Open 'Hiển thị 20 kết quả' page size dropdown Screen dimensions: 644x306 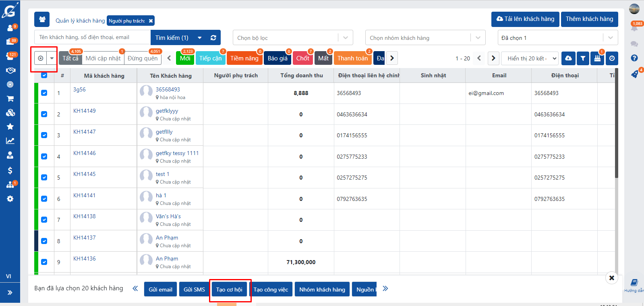coord(530,58)
